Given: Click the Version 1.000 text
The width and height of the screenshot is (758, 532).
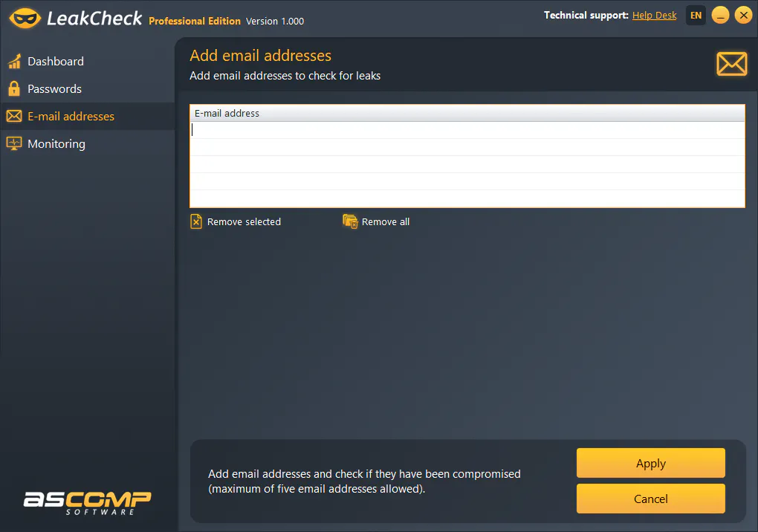Looking at the screenshot, I should pos(275,22).
